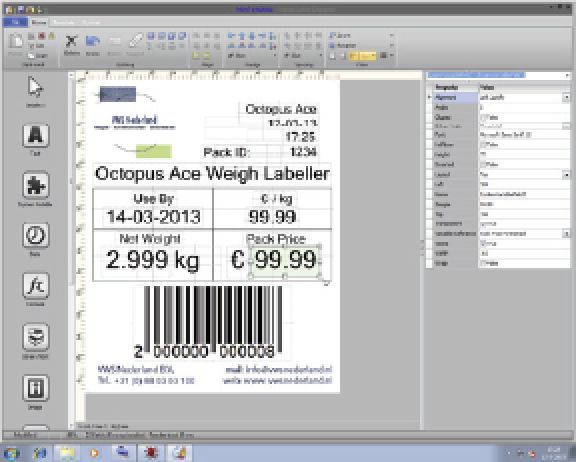Select the green rectangle on the label
This screenshot has height=462, width=576.
pyautogui.click(x=154, y=151)
